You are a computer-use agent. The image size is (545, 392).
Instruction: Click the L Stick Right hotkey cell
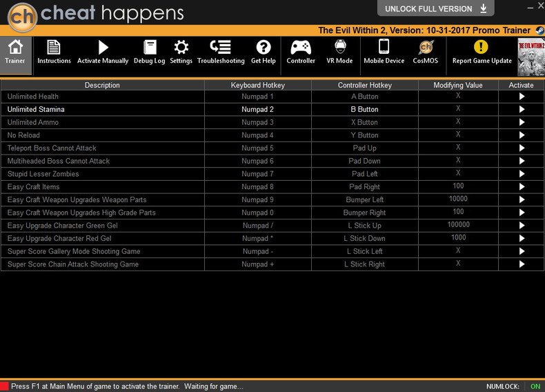click(x=365, y=264)
